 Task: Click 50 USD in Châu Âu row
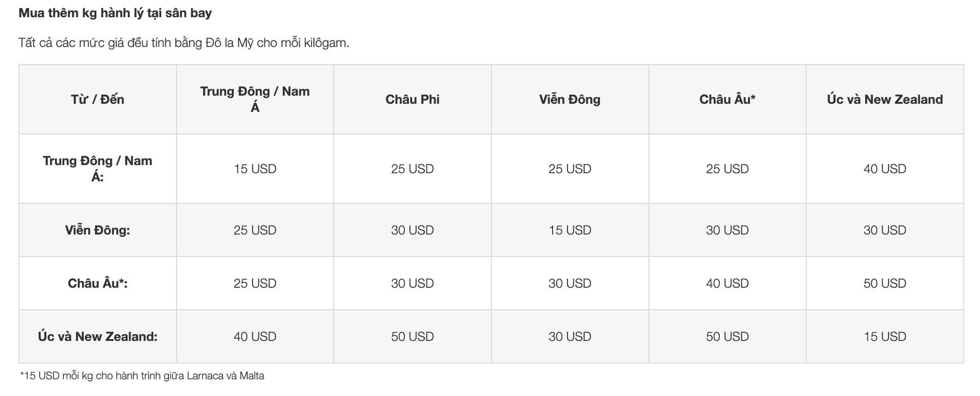(885, 283)
